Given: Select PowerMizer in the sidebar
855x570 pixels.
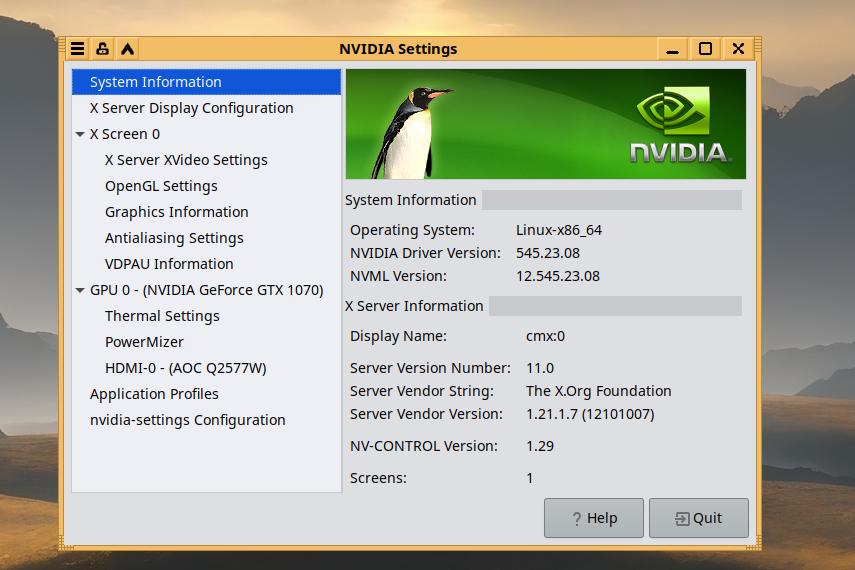Looking at the screenshot, I should (x=144, y=342).
